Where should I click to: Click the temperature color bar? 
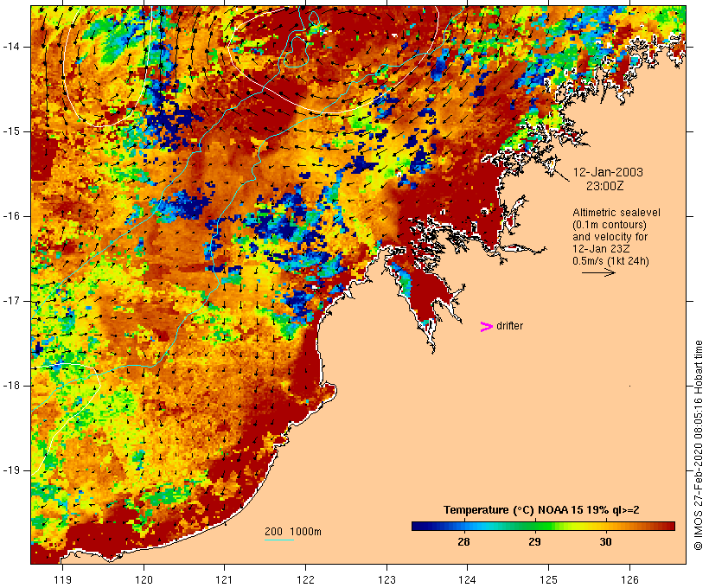click(x=543, y=526)
